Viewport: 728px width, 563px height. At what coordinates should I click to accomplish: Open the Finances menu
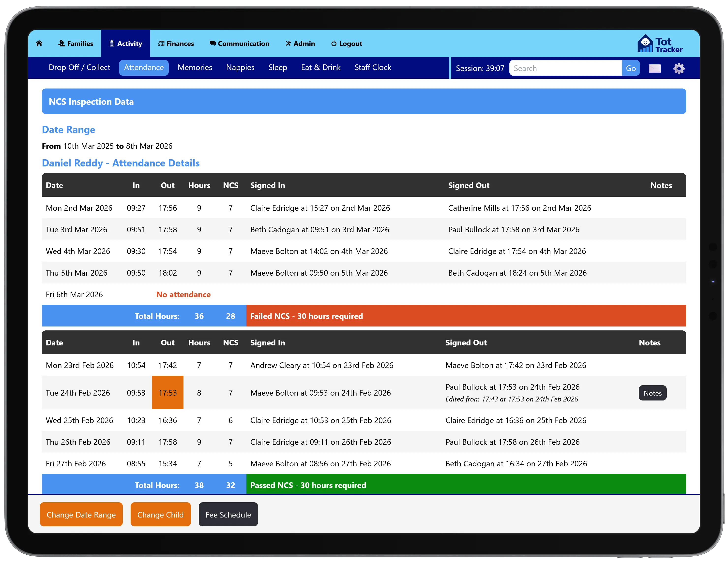click(x=176, y=43)
